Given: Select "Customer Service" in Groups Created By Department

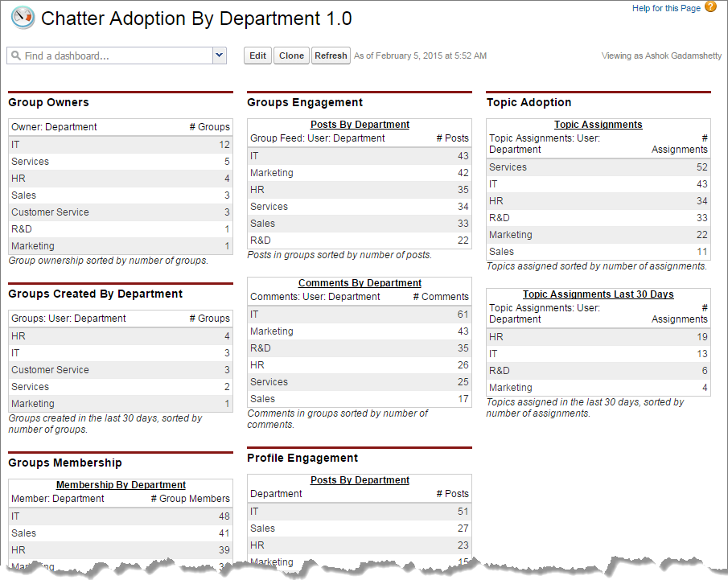Looking at the screenshot, I should pyautogui.click(x=50, y=370).
